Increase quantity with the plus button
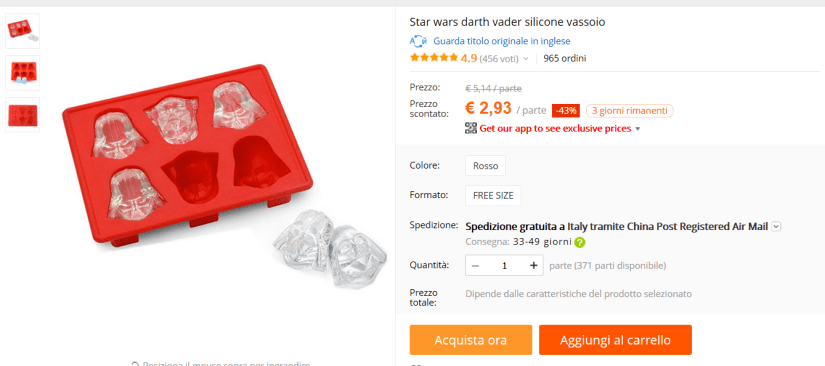The width and height of the screenshot is (825, 366). (x=534, y=266)
